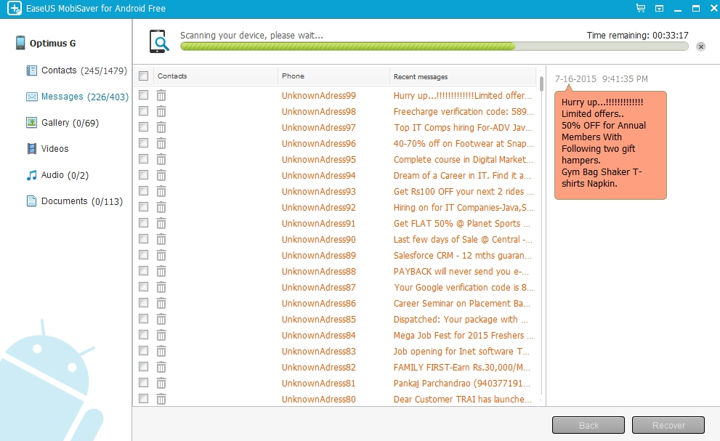
Task: Click the Videos film strip icon
Action: click(33, 149)
